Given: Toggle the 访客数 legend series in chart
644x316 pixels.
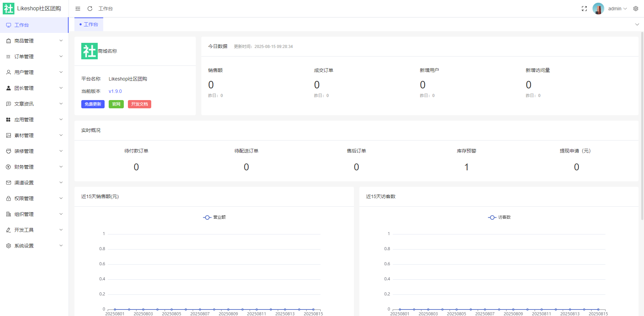Looking at the screenshot, I should click(499, 217).
